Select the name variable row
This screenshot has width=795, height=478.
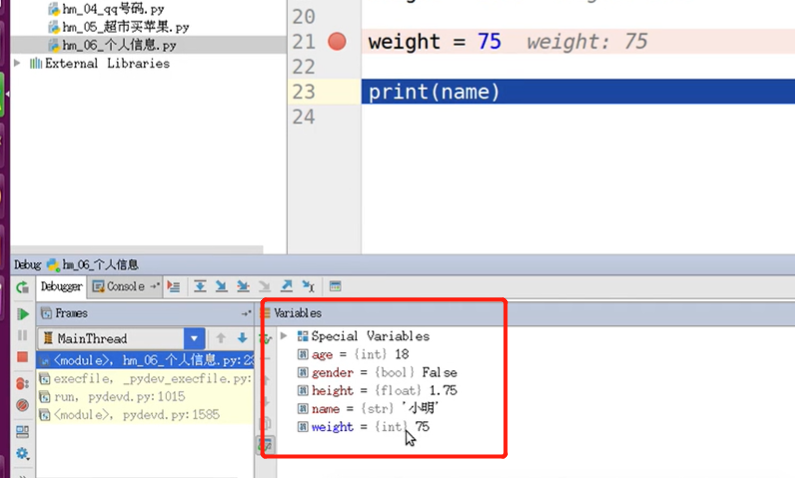368,409
